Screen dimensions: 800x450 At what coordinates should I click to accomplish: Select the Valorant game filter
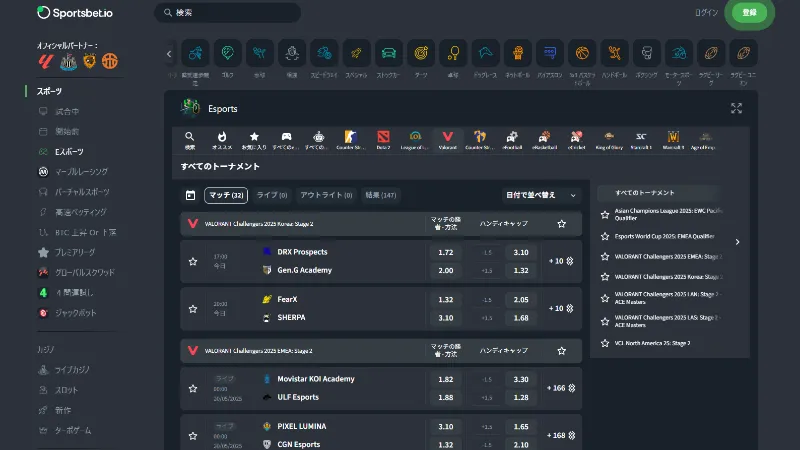click(x=447, y=140)
